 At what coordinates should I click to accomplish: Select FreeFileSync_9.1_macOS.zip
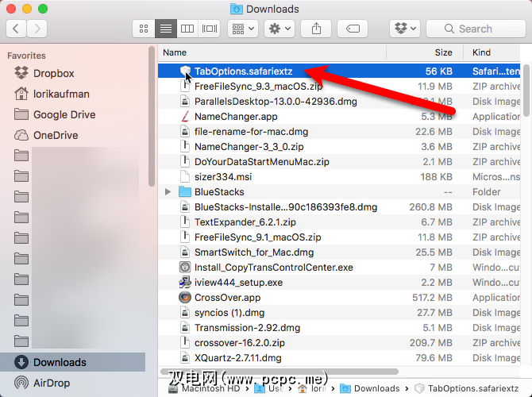tap(339, 237)
